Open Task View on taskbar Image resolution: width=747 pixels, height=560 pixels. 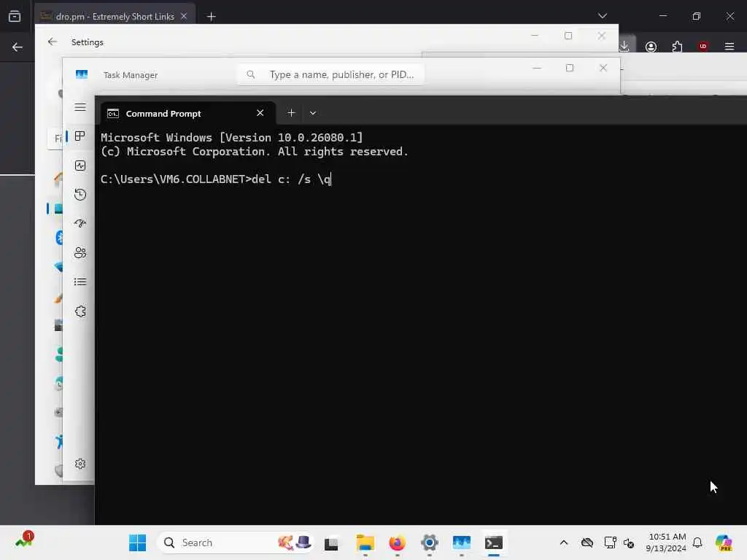click(331, 542)
